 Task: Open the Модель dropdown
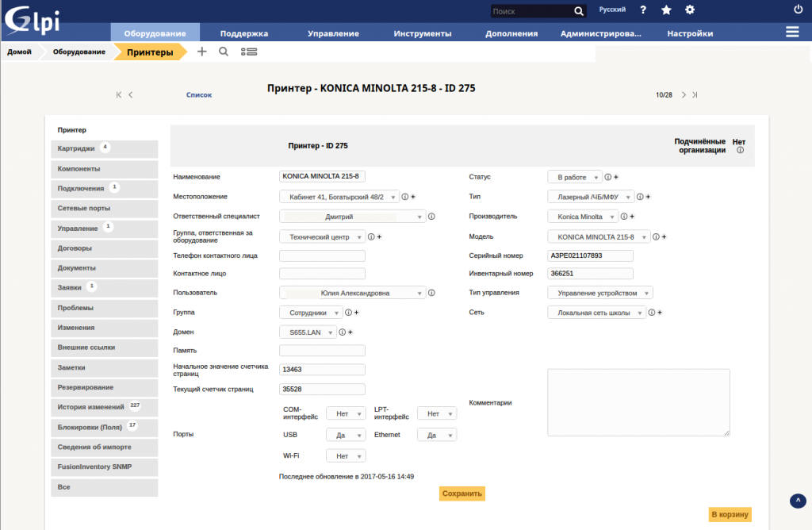click(x=599, y=236)
